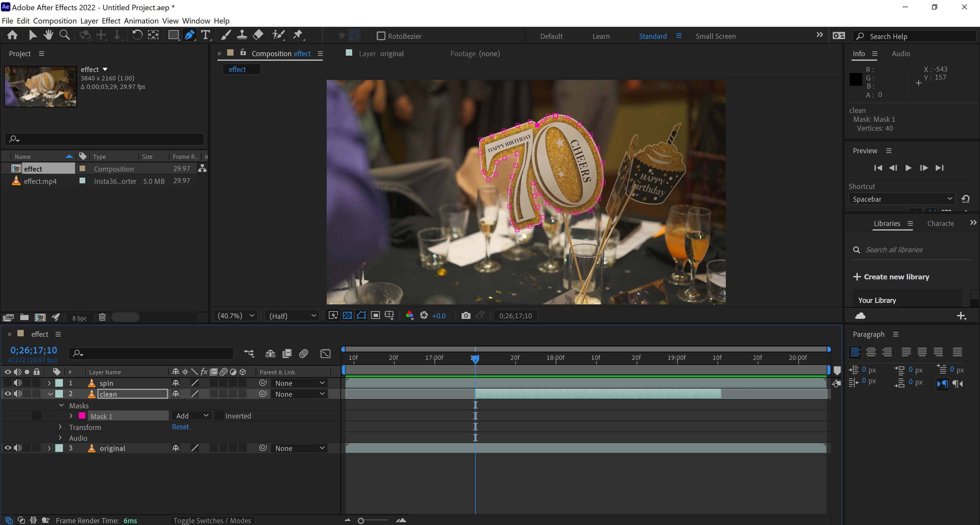This screenshot has width=980, height=525.
Task: Switch to the Audio panel tab
Action: pos(900,54)
